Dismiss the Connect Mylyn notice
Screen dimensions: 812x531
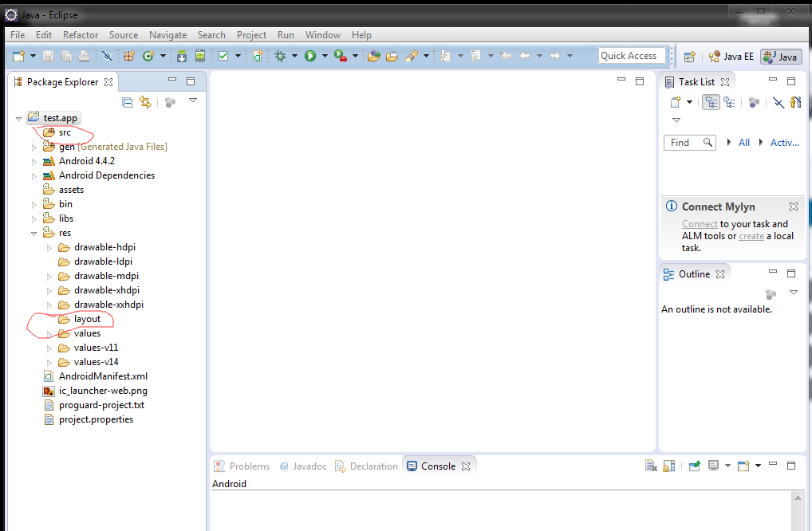click(x=794, y=206)
